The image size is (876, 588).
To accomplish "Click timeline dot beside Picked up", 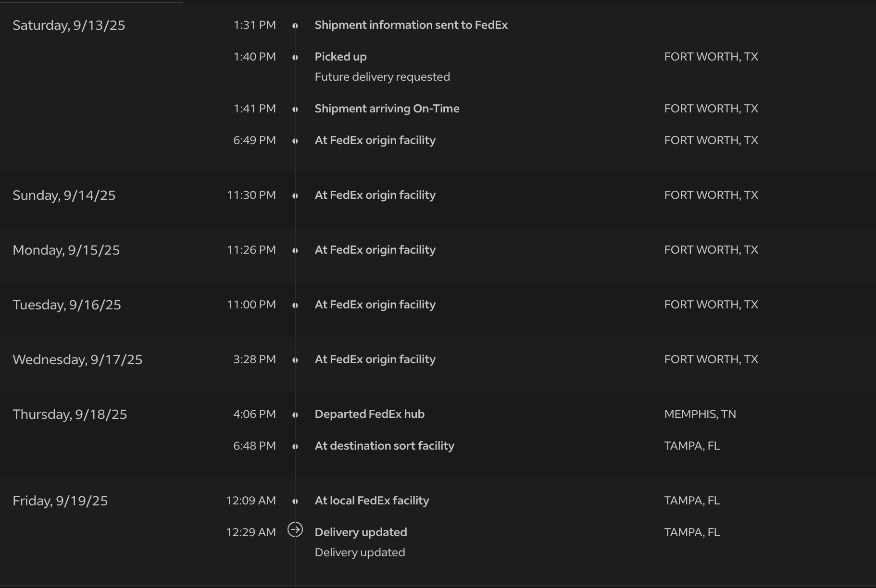I will click(295, 58).
